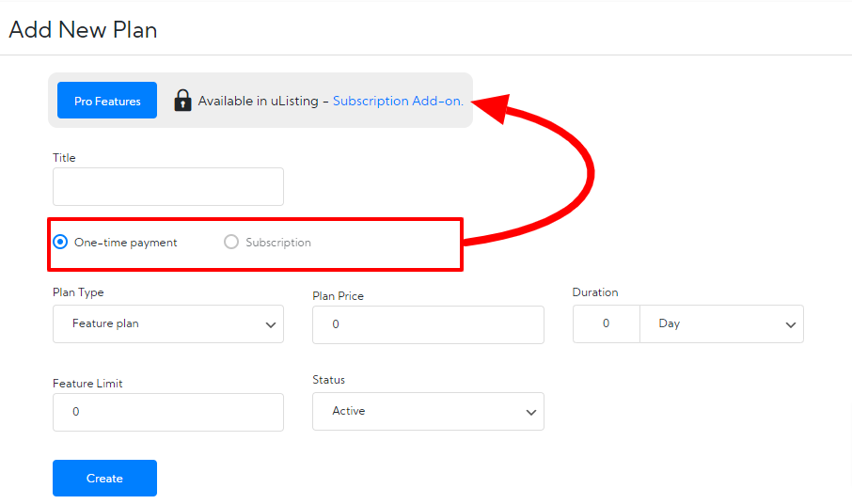Click into the Plan Price field
This screenshot has height=504, width=852.
pyautogui.click(x=428, y=324)
